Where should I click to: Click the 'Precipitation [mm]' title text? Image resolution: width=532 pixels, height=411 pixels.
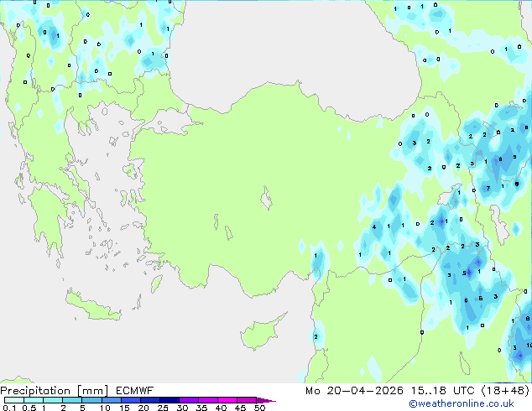coord(55,391)
